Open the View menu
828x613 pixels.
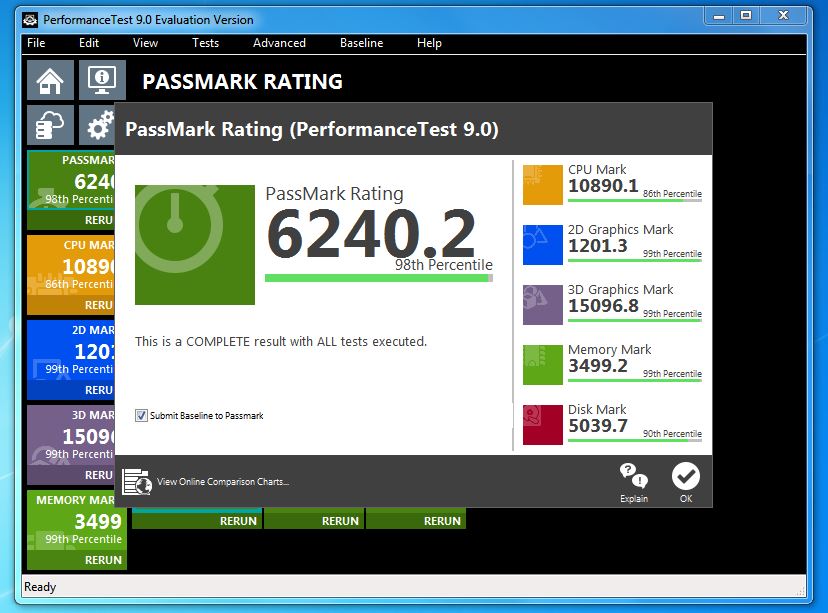(145, 43)
